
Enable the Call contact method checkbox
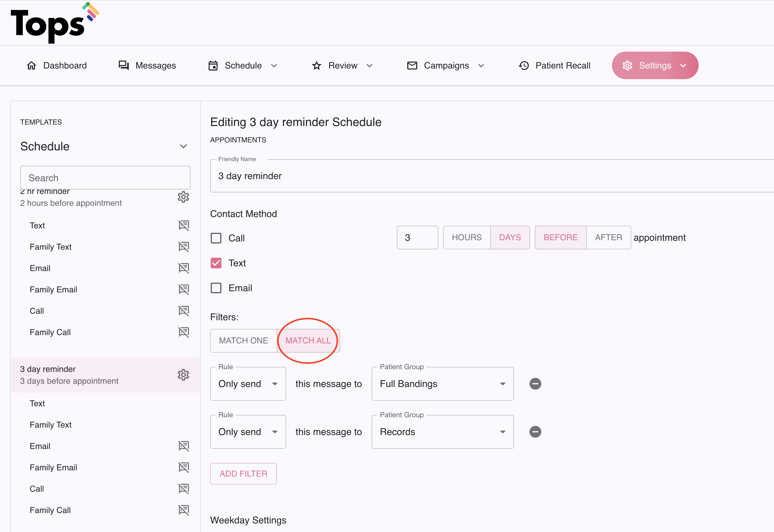coord(216,238)
